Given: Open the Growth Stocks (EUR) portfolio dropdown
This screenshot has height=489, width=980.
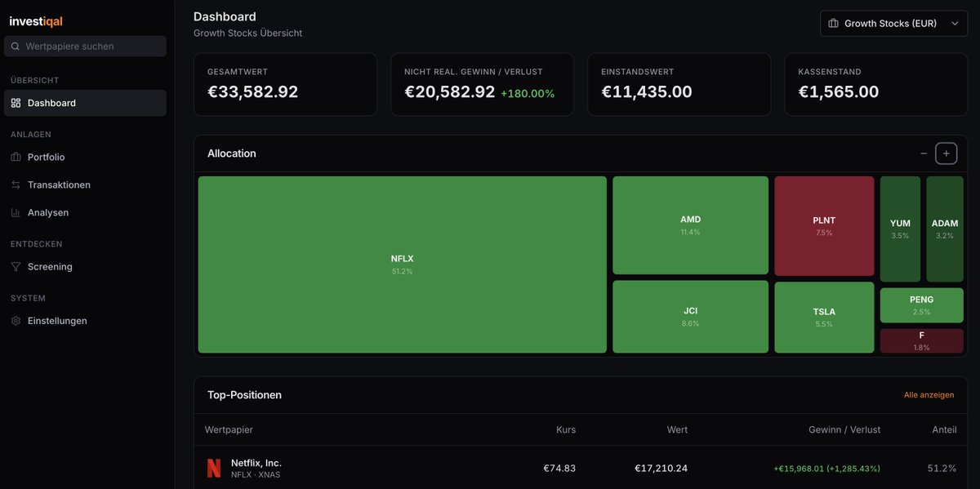Looking at the screenshot, I should tap(893, 24).
